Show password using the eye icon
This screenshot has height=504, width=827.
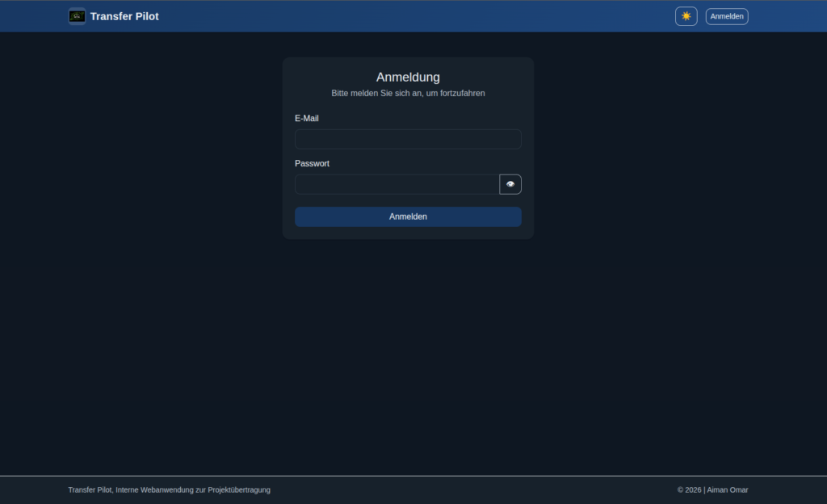tap(510, 184)
